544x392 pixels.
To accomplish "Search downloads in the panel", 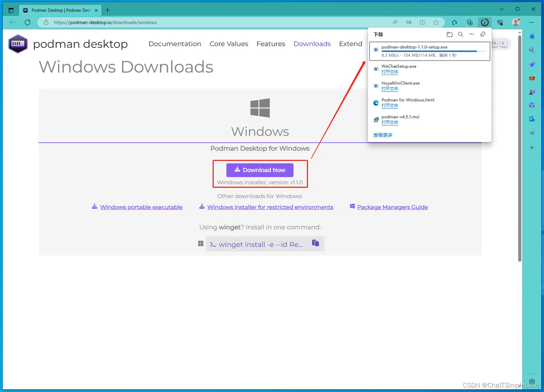I will point(460,34).
